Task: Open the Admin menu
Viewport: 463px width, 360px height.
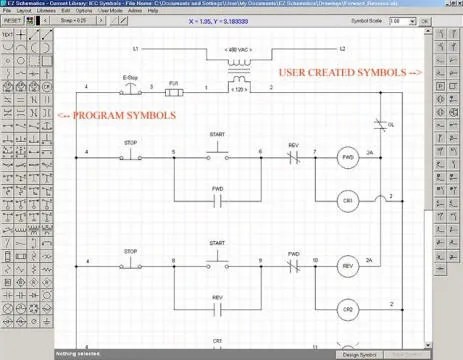Action: (x=135, y=11)
